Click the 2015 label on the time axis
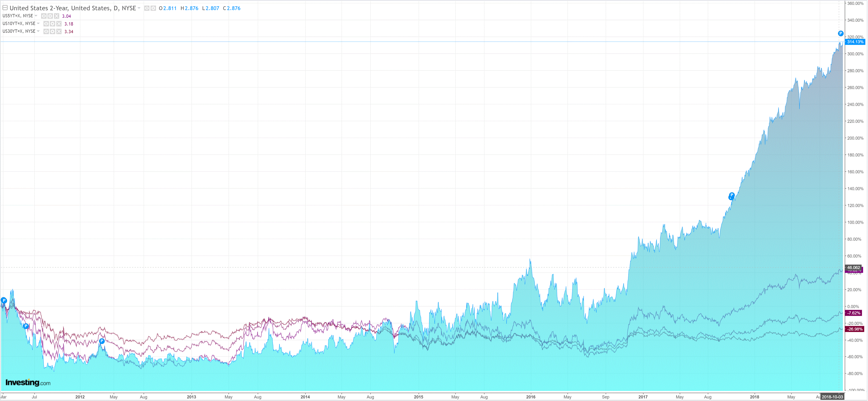Viewport: 868px width, 401px height. point(418,397)
